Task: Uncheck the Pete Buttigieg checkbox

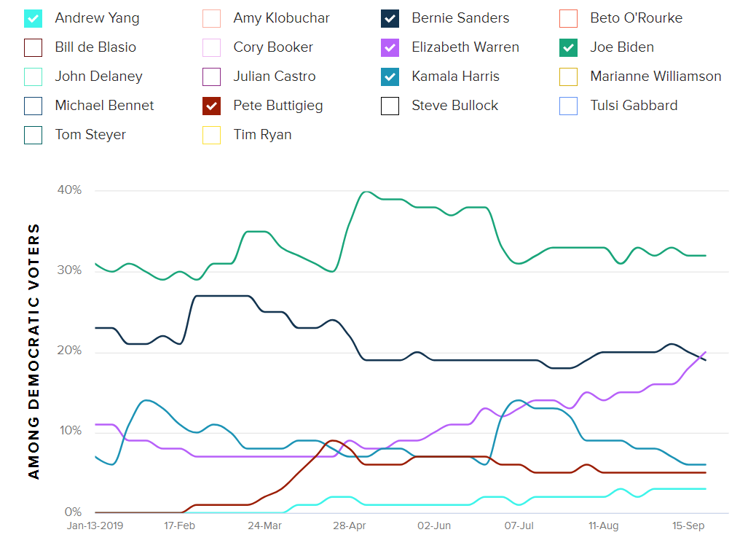Action: pos(211,106)
